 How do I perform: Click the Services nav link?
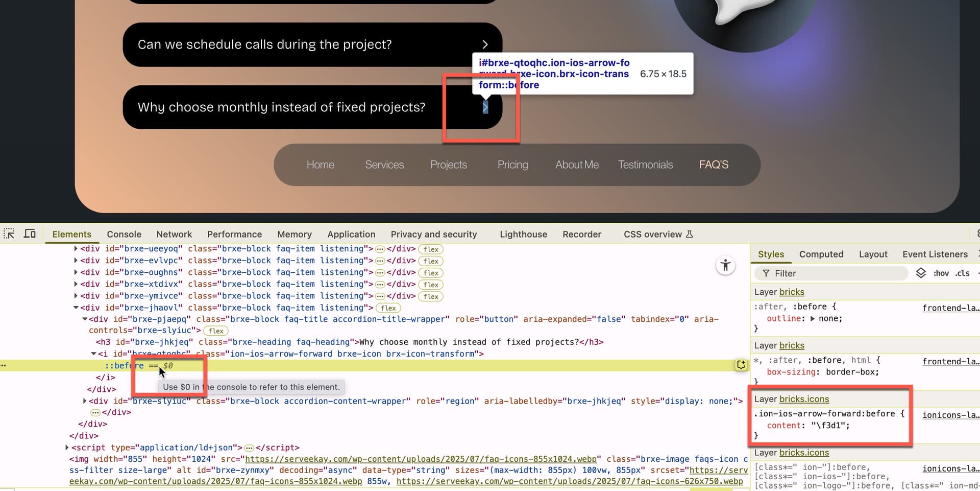384,165
